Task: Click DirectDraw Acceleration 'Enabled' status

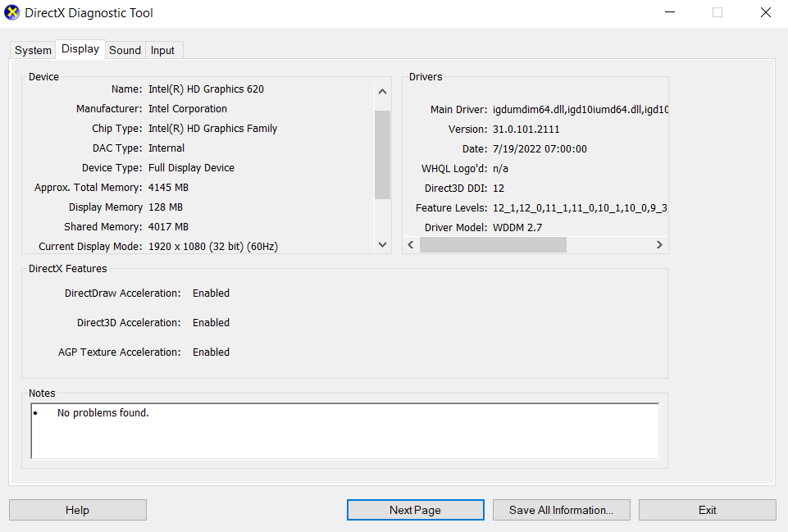Action: (x=211, y=293)
